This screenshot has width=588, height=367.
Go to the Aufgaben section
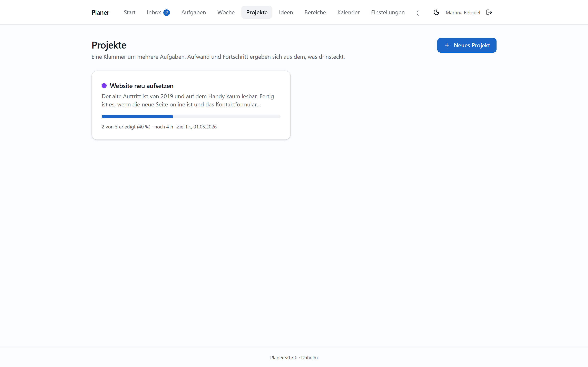193,12
